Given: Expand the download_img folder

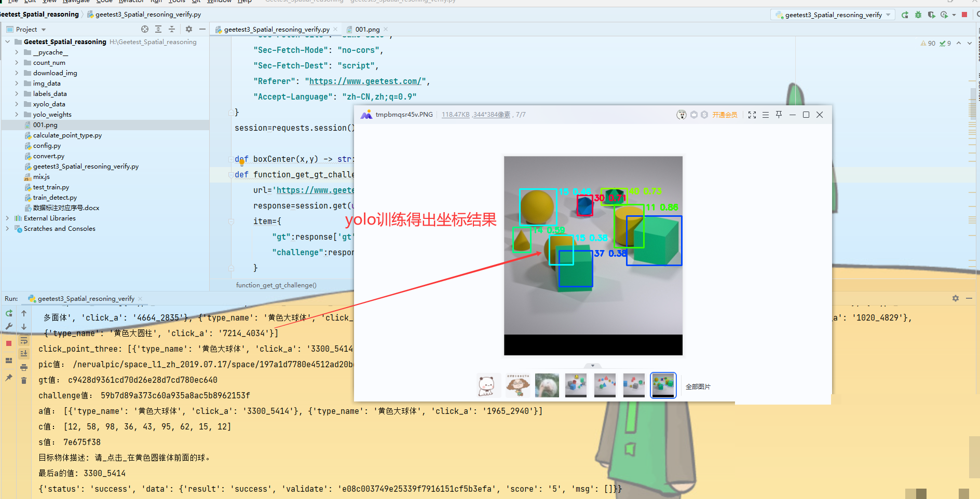Looking at the screenshot, I should pyautogui.click(x=17, y=73).
